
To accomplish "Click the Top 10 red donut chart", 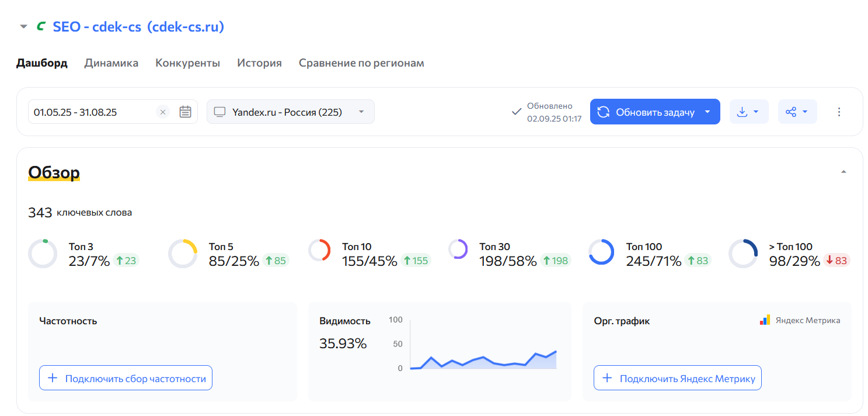I will point(319,250).
